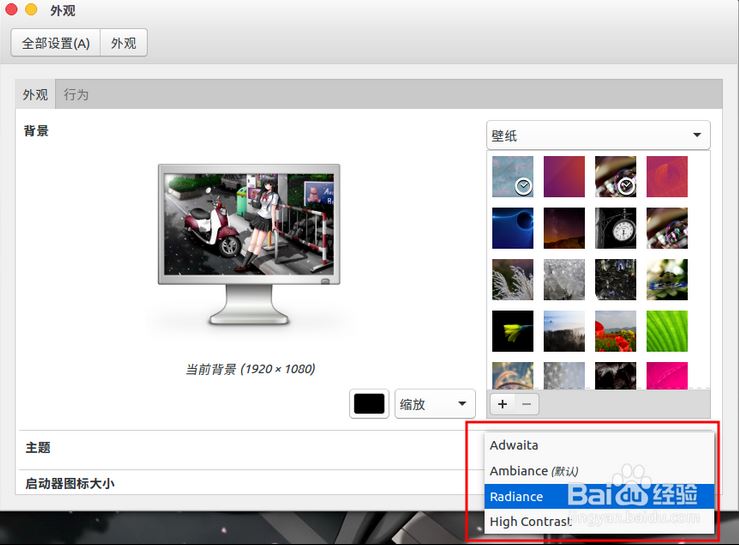
Task: Click the 全部设置(A) button
Action: (x=55, y=43)
